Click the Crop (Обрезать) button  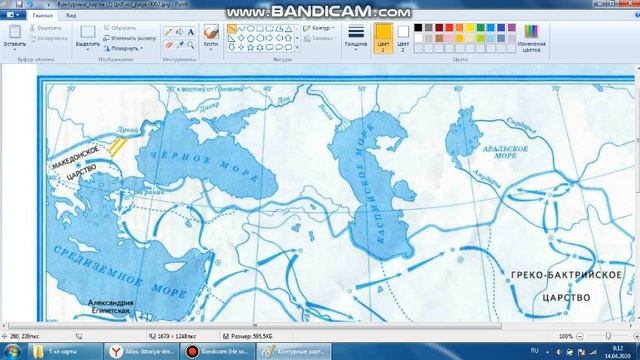click(120, 28)
